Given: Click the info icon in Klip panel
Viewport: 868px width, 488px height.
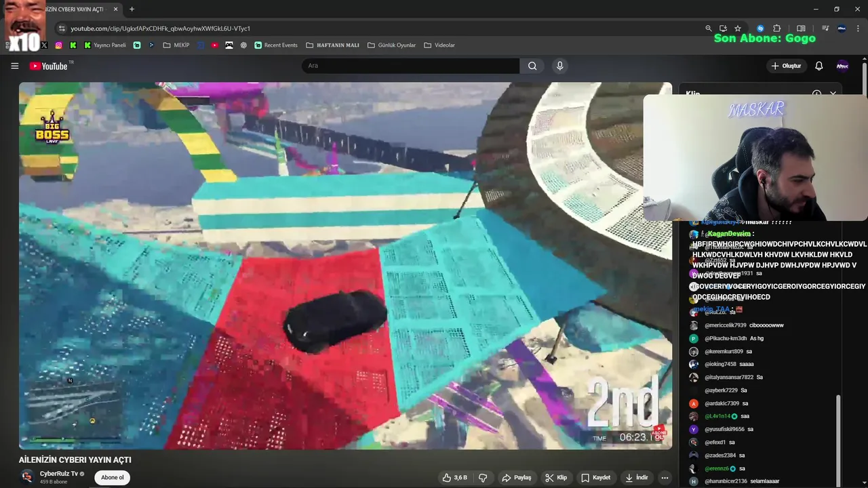Looking at the screenshot, I should tap(816, 94).
